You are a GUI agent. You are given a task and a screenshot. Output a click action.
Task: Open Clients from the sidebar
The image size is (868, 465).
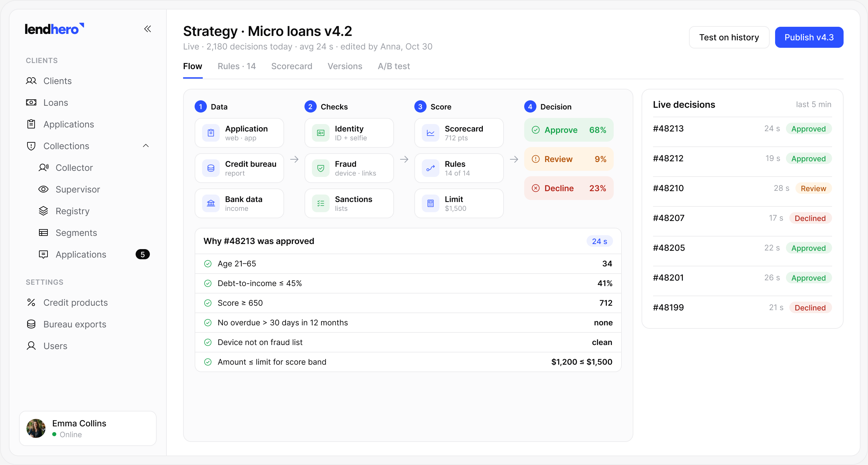88,81
